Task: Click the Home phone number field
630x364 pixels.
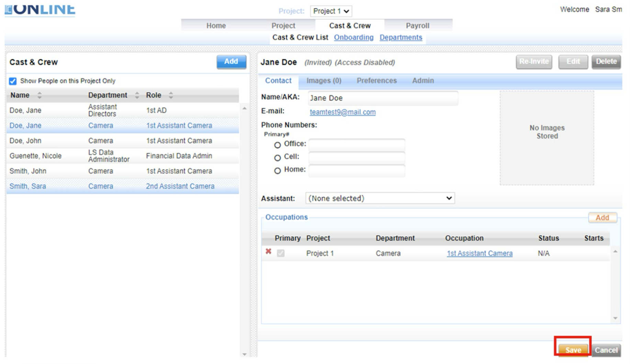Action: [x=357, y=171]
